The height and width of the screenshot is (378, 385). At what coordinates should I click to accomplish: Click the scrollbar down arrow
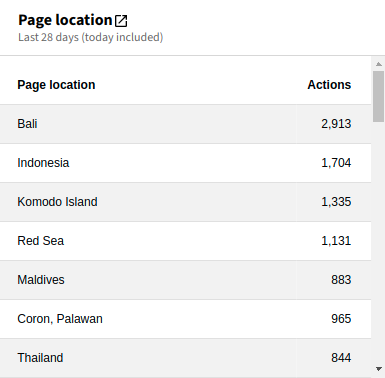(x=379, y=369)
